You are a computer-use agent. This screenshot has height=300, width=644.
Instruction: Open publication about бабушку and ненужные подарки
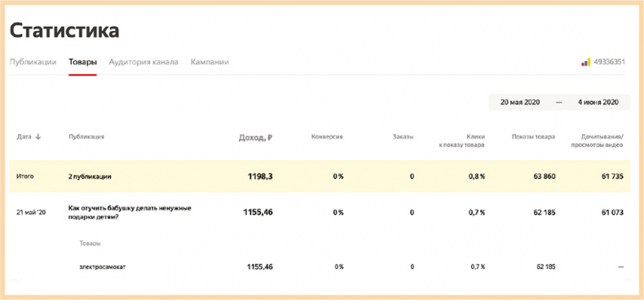point(130,213)
